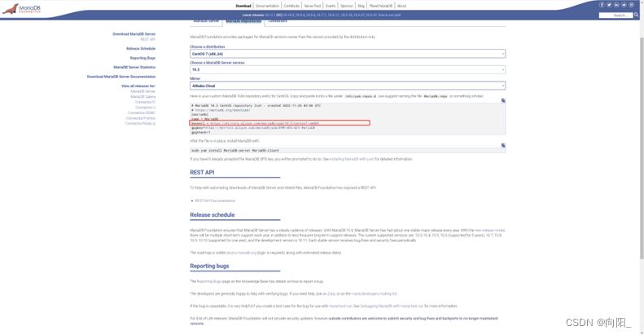Open REST API Documentation bullet link
Image resolution: width=644 pixels, height=335 pixels.
(215, 201)
